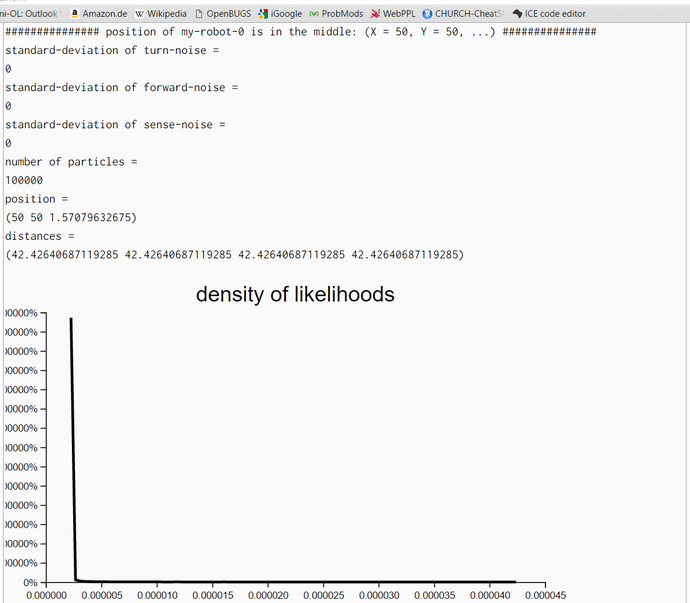Screen dimensions: 690x603
Task: Click the x-axis label 0.000025
Action: 323,596
